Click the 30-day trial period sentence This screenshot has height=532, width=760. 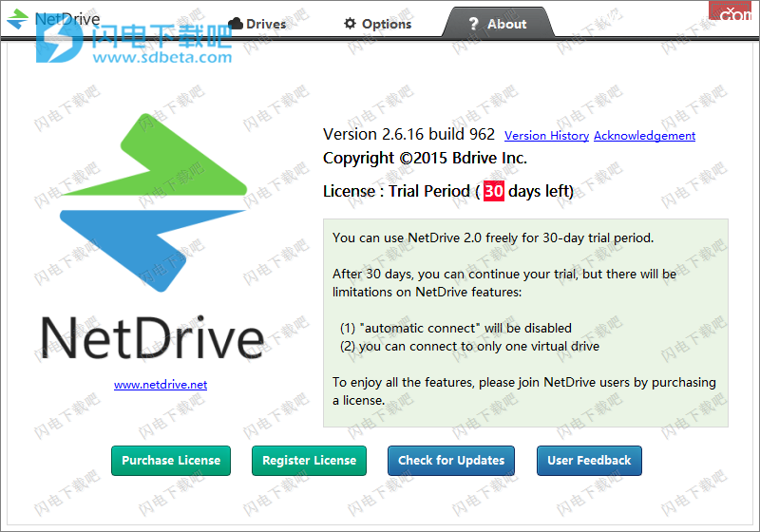tap(493, 237)
